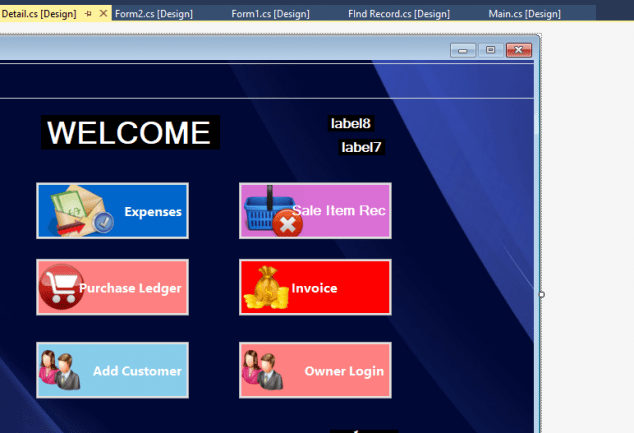
Task: Select the label8 control
Action: [351, 123]
